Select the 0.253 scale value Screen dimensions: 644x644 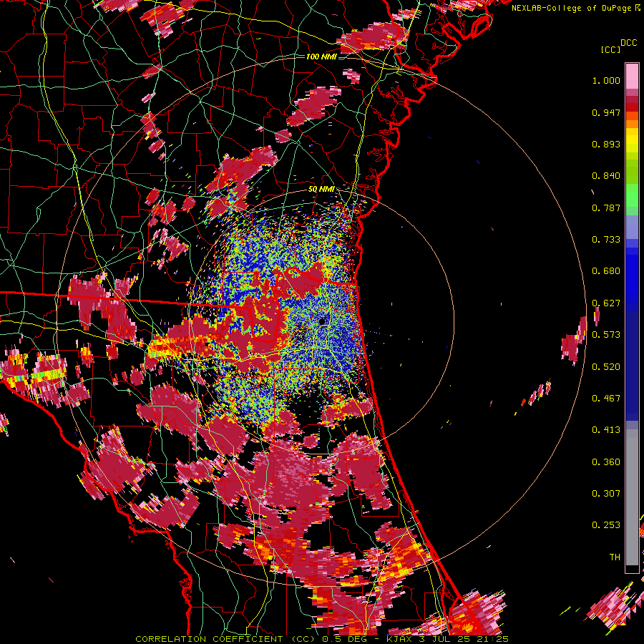(606, 525)
